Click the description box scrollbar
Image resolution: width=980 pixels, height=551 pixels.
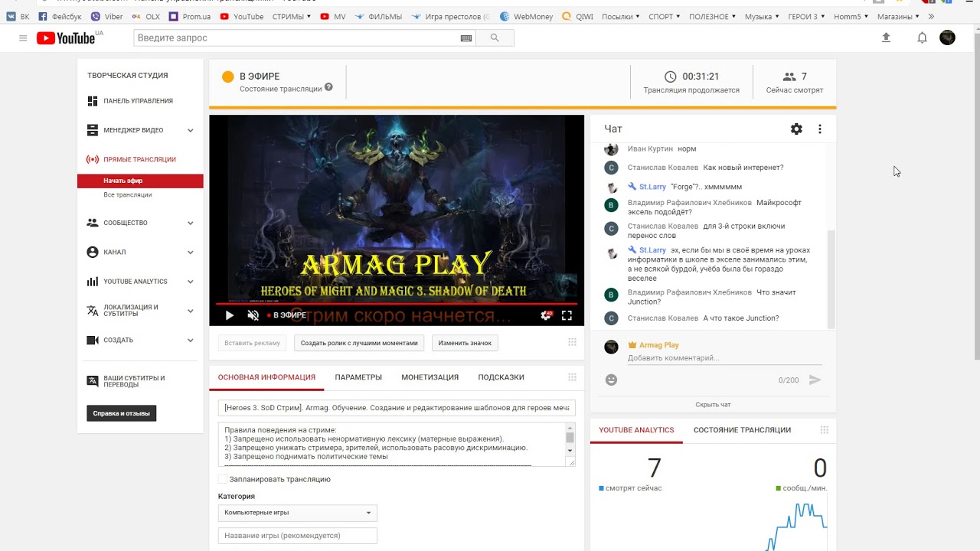click(570, 437)
